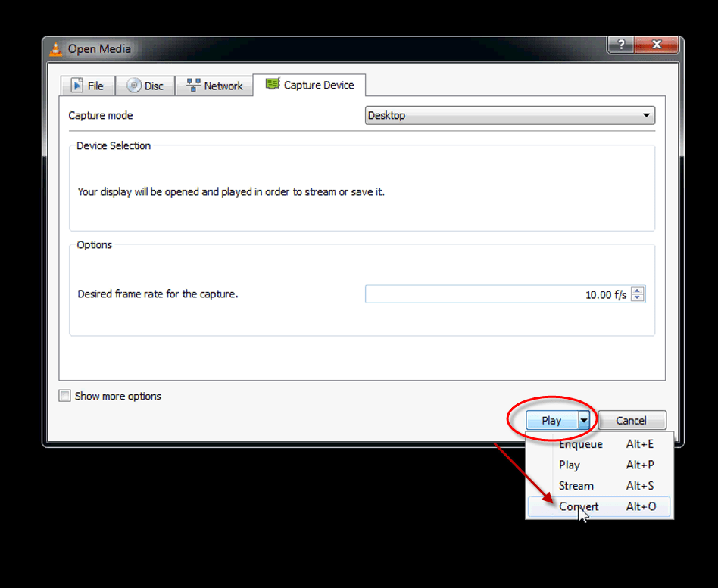Click the 'Your display will be opened' text

pyautogui.click(x=231, y=191)
